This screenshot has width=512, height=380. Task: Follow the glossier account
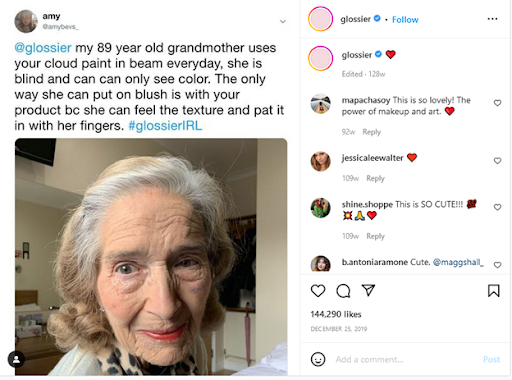(405, 20)
